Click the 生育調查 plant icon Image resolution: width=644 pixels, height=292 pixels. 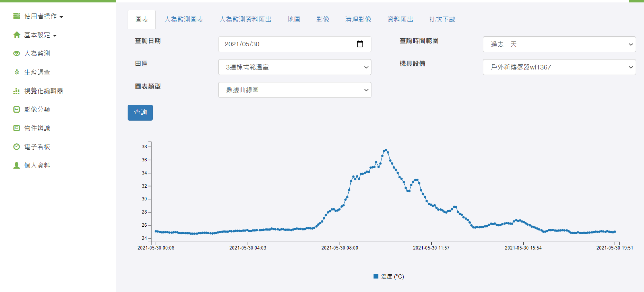(17, 72)
